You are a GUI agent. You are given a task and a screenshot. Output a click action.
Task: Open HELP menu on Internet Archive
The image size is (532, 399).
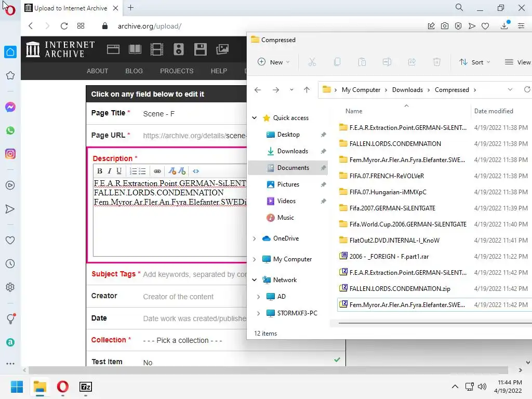coord(219,71)
